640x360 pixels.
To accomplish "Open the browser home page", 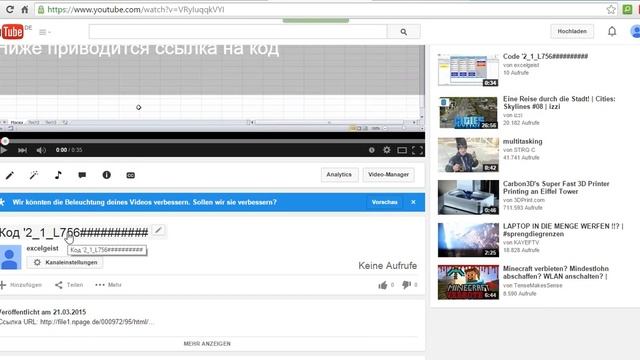I will 25,9.
